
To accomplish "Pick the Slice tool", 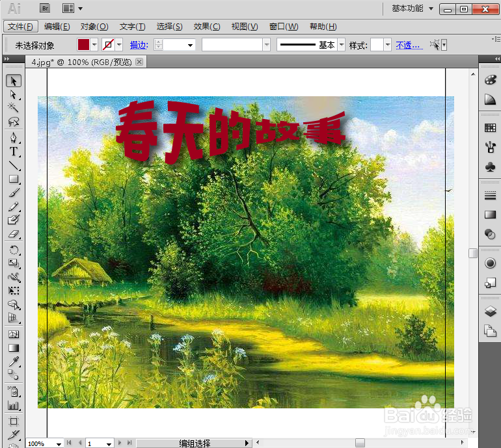I will (14, 434).
